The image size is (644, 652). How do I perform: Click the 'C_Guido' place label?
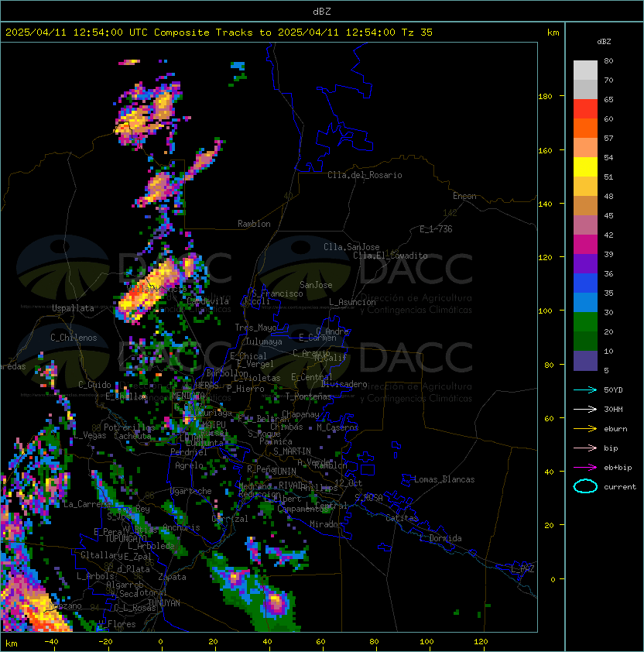pyautogui.click(x=94, y=385)
